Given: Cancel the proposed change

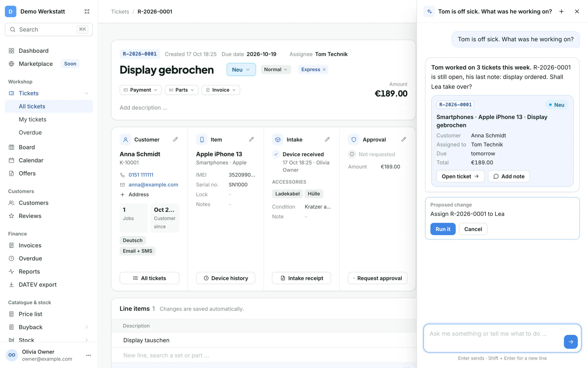Looking at the screenshot, I should (x=473, y=229).
